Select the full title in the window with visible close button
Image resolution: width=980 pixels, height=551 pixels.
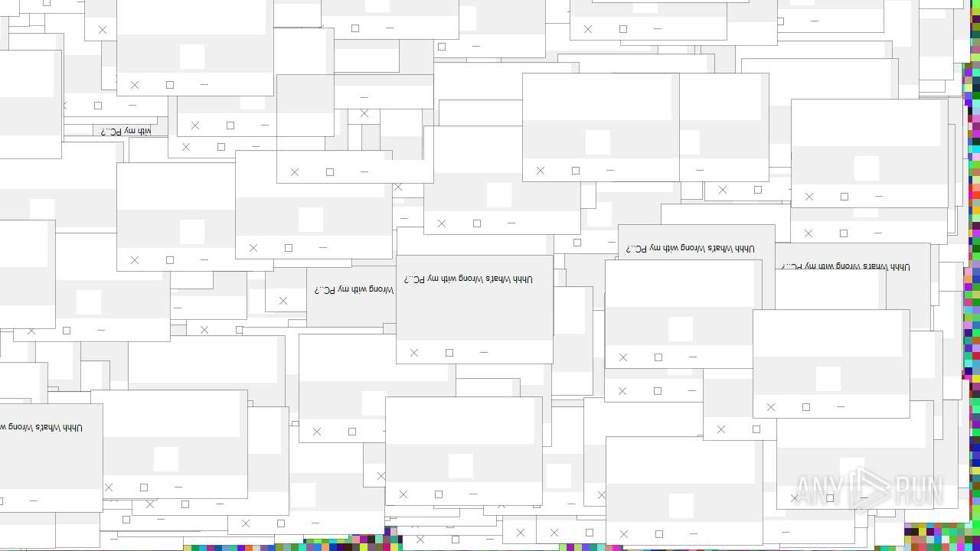(x=469, y=279)
